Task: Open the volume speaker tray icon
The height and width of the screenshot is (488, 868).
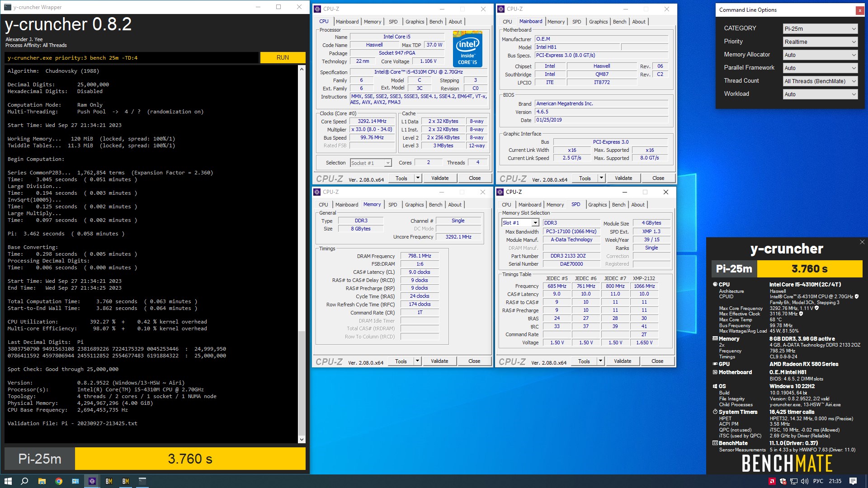Action: (x=805, y=481)
